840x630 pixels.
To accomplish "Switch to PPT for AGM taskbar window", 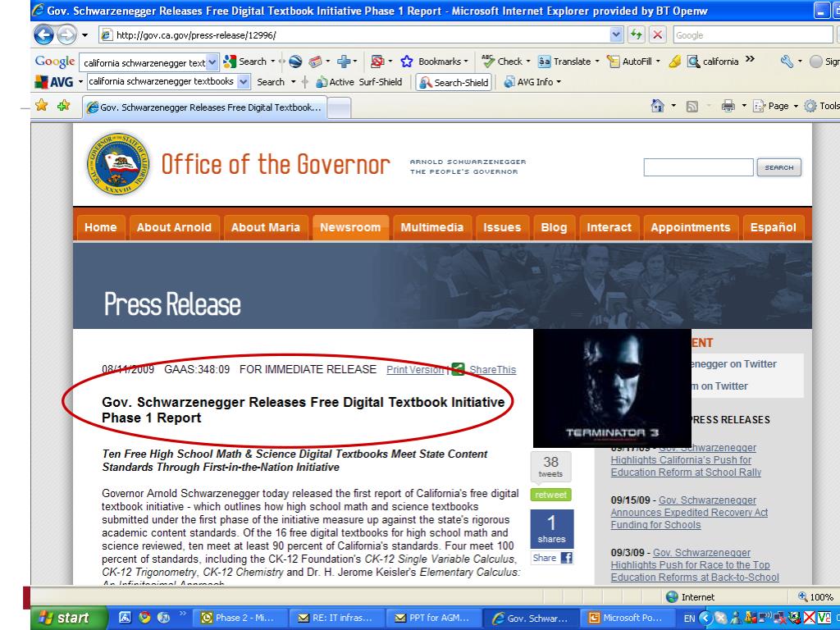I will point(434,618).
